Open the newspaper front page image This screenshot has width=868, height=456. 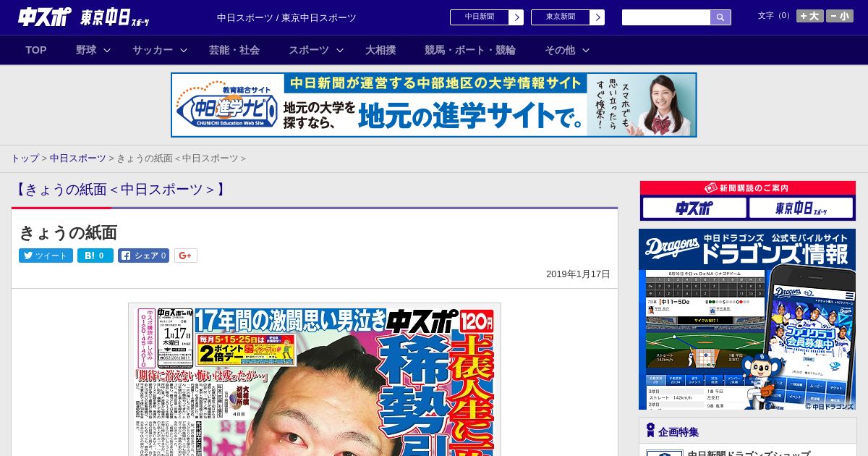pyautogui.click(x=315, y=379)
